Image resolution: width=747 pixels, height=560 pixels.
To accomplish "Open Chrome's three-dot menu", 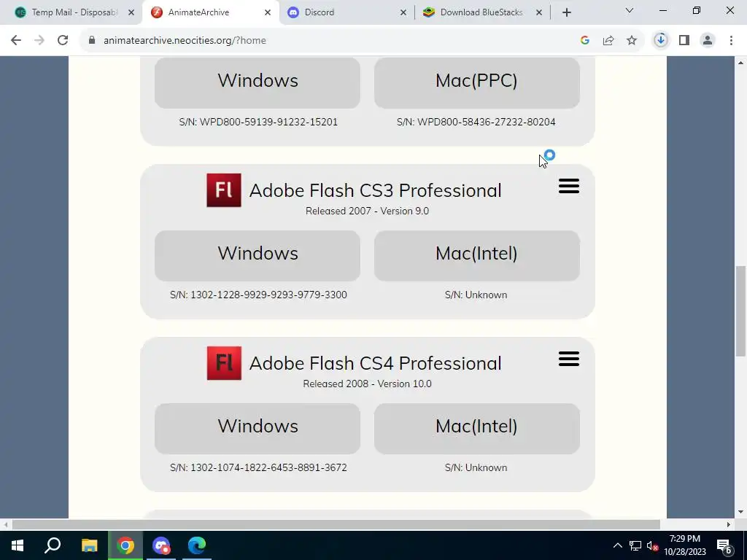I will [x=731, y=41].
